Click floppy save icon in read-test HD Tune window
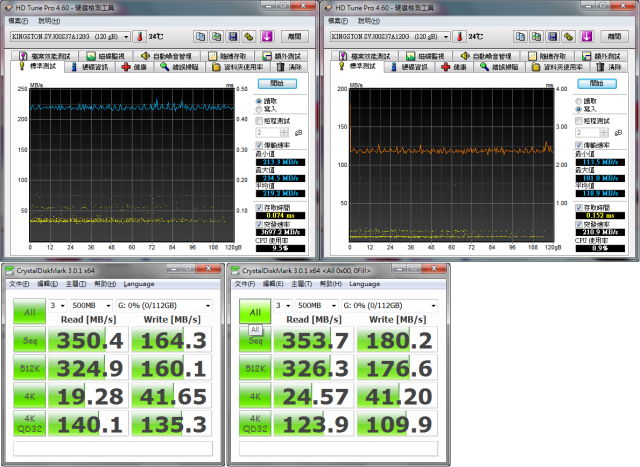The width and height of the screenshot is (640, 467). click(233, 37)
